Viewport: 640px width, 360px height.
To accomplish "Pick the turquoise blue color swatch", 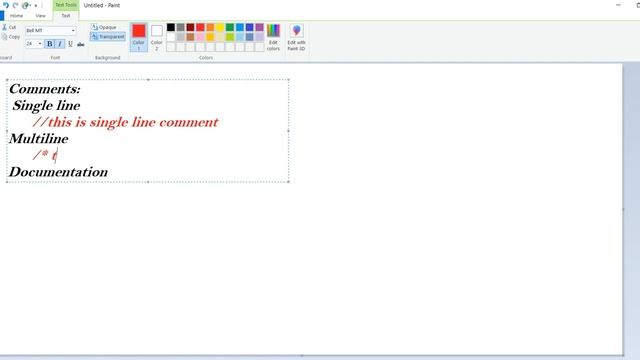I will click(240, 27).
